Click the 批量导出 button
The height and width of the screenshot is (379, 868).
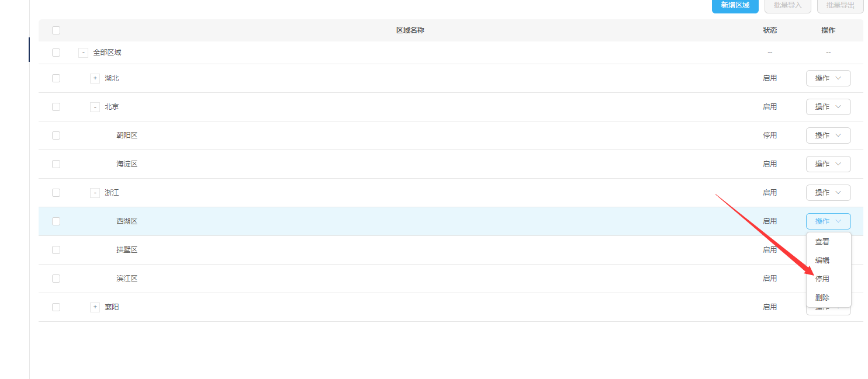pyautogui.click(x=840, y=5)
